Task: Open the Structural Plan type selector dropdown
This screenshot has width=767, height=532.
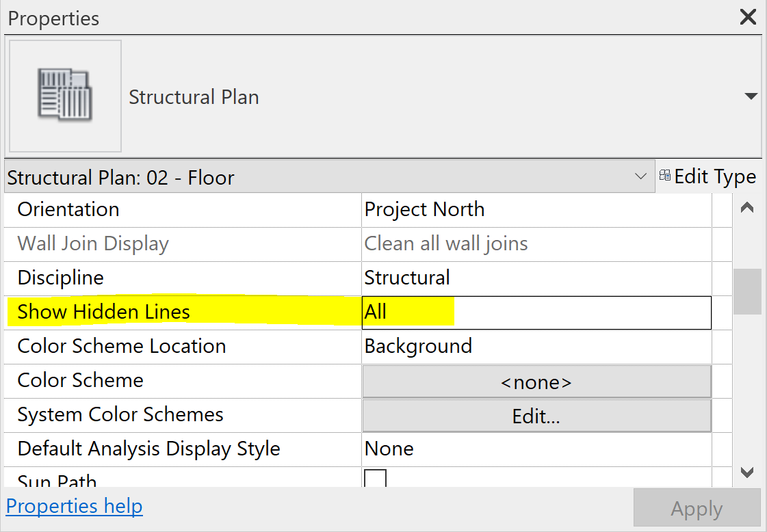Action: (x=751, y=96)
